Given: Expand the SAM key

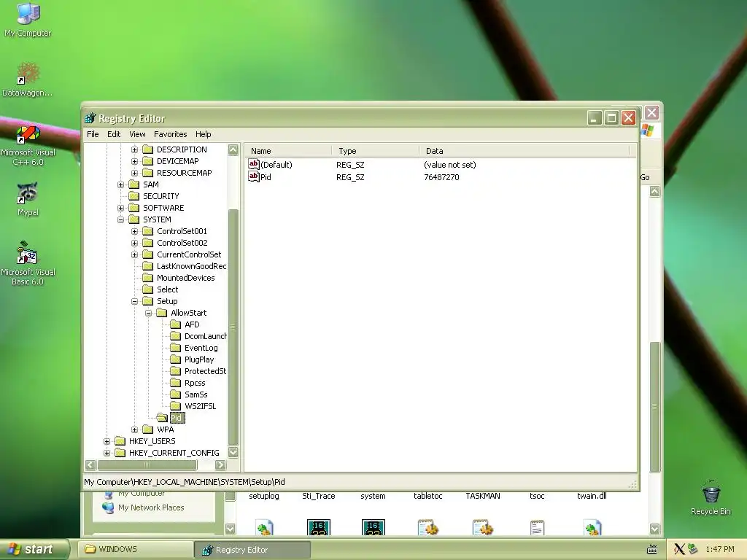Looking at the screenshot, I should 120,184.
